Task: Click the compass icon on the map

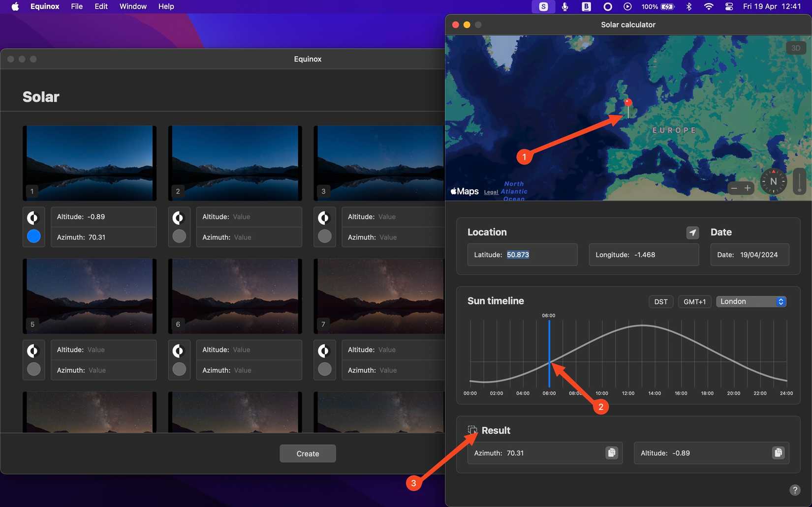Action: (773, 181)
